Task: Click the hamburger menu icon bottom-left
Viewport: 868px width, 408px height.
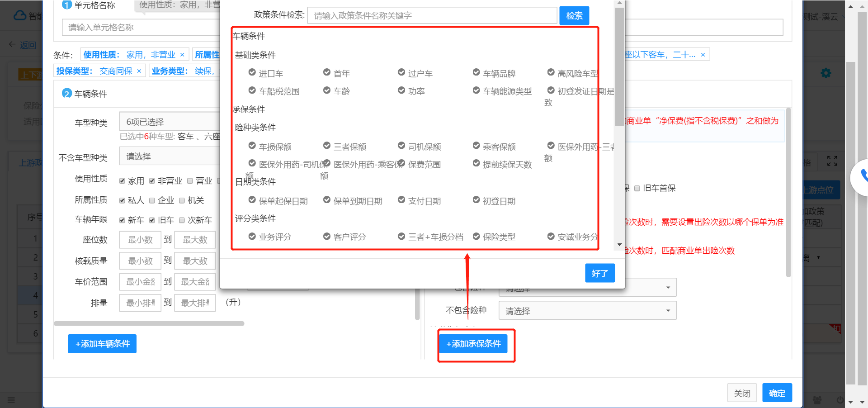Action: tap(11, 400)
